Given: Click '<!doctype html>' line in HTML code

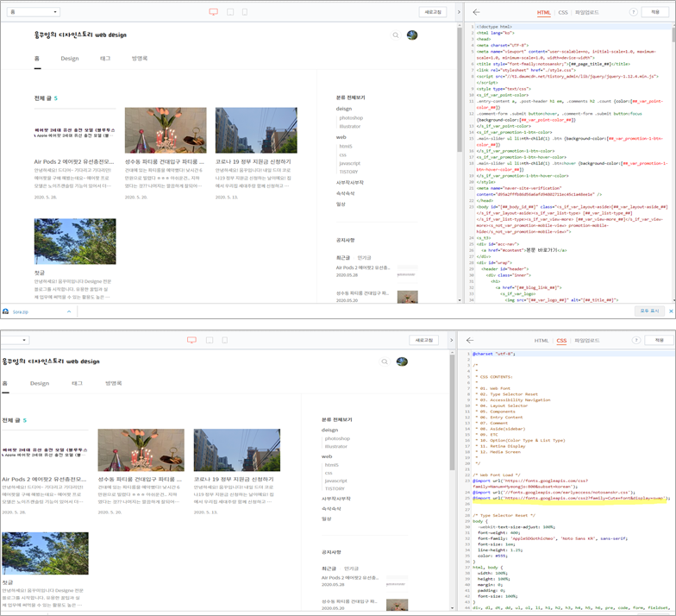Looking at the screenshot, I should point(494,27).
